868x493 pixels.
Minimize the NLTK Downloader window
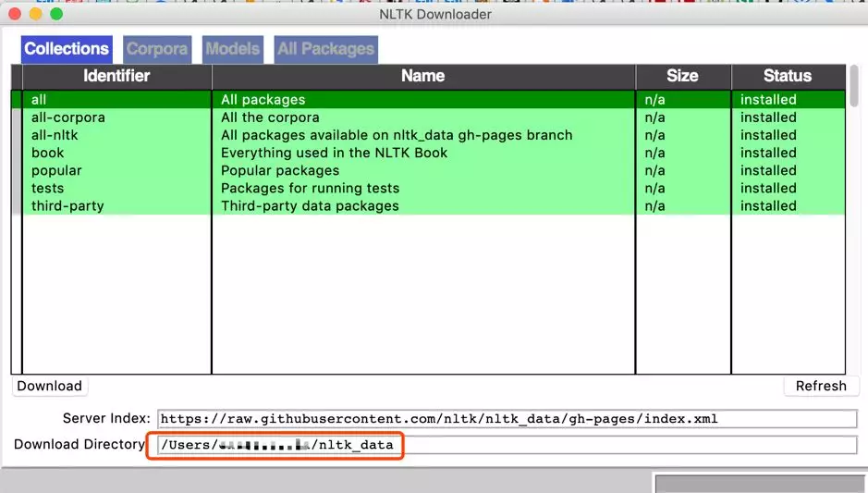pyautogui.click(x=35, y=14)
